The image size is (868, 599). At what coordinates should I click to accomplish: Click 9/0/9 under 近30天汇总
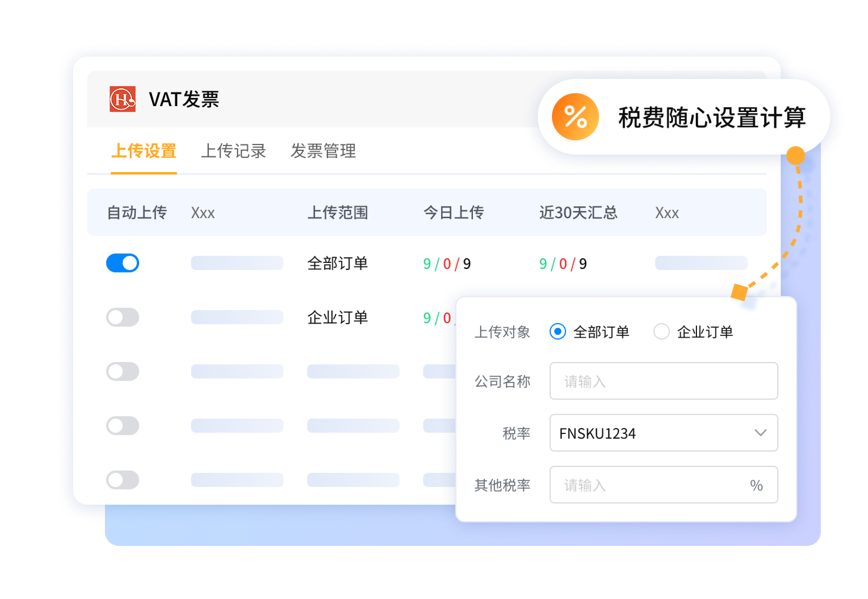click(563, 264)
